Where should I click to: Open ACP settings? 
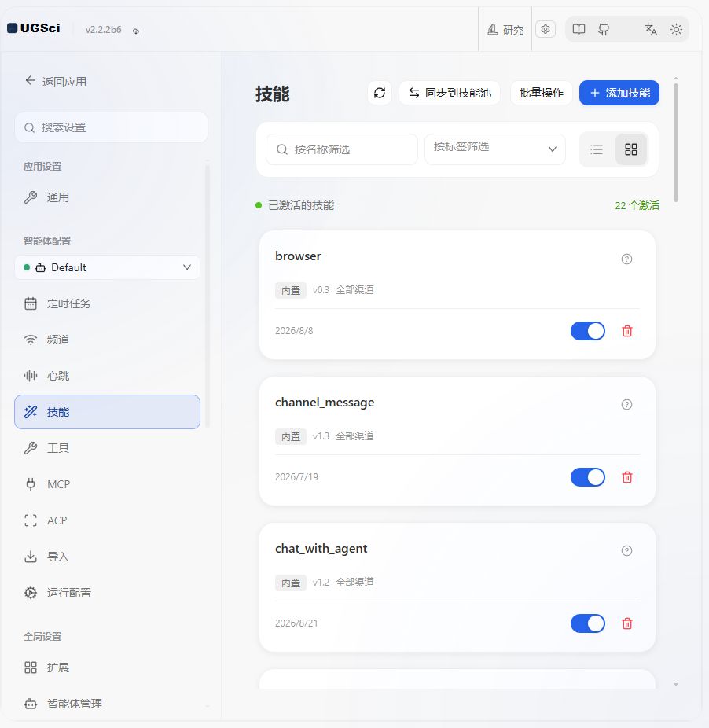pyautogui.click(x=107, y=520)
